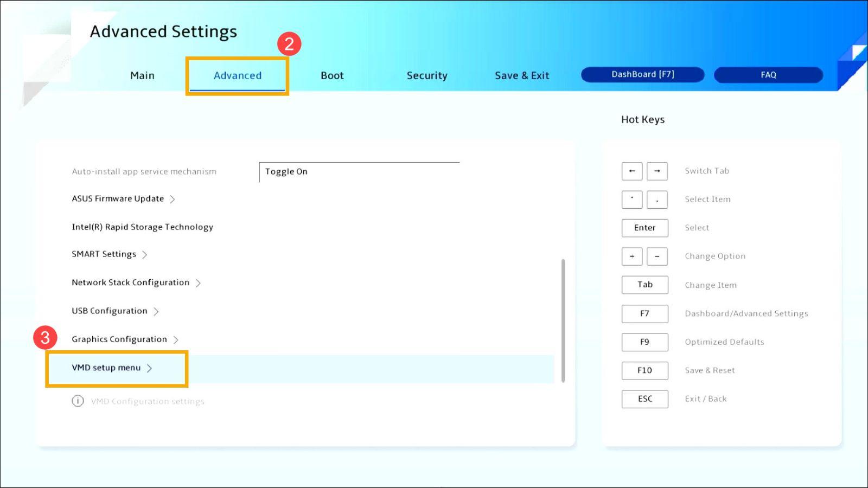Open USB Configuration submenu
This screenshot has height=488, width=868.
[x=109, y=311]
